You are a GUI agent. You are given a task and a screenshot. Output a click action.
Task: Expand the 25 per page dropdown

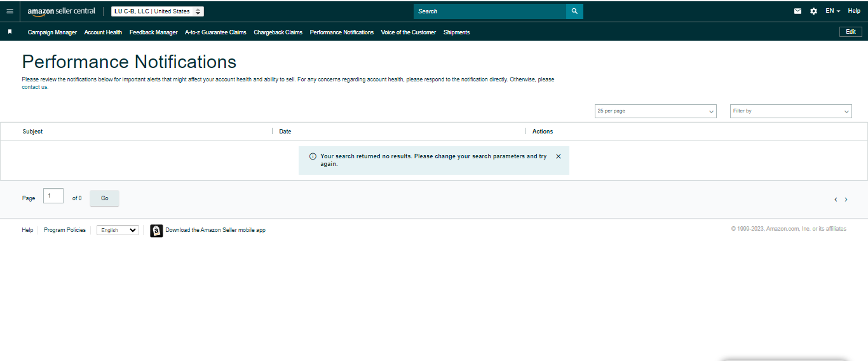point(656,111)
